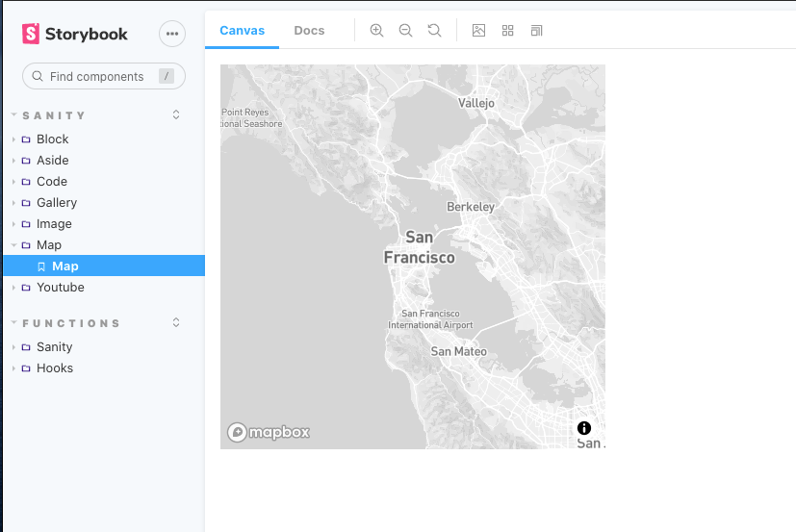Screen dimensions: 796x532
Task: Collapse the SANITY section header
Action: pos(48,115)
